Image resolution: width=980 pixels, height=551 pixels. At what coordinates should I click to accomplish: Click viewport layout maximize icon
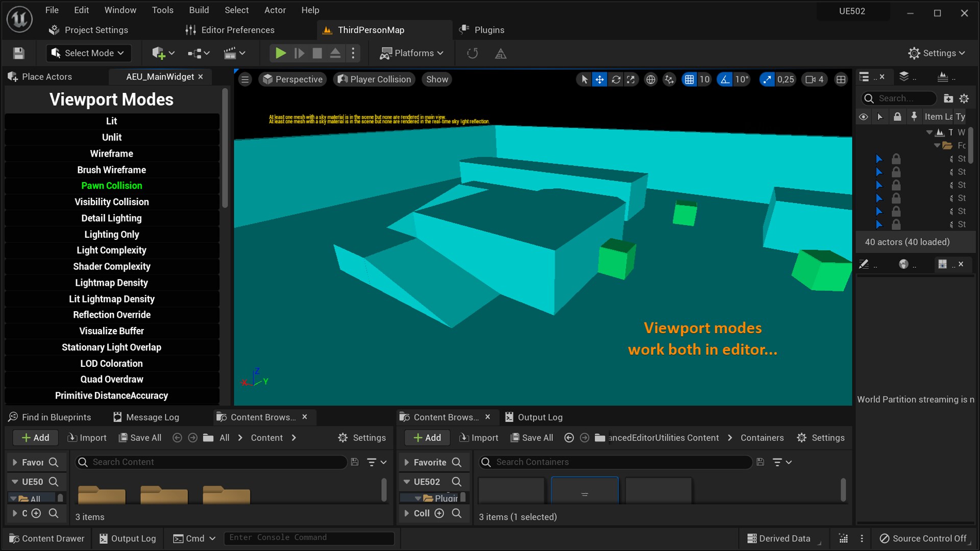[x=841, y=80]
